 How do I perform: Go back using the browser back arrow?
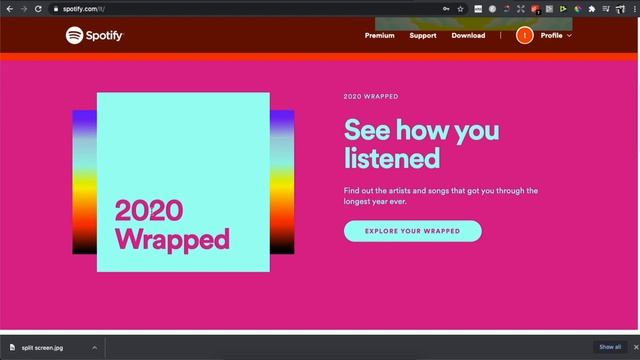pyautogui.click(x=10, y=9)
